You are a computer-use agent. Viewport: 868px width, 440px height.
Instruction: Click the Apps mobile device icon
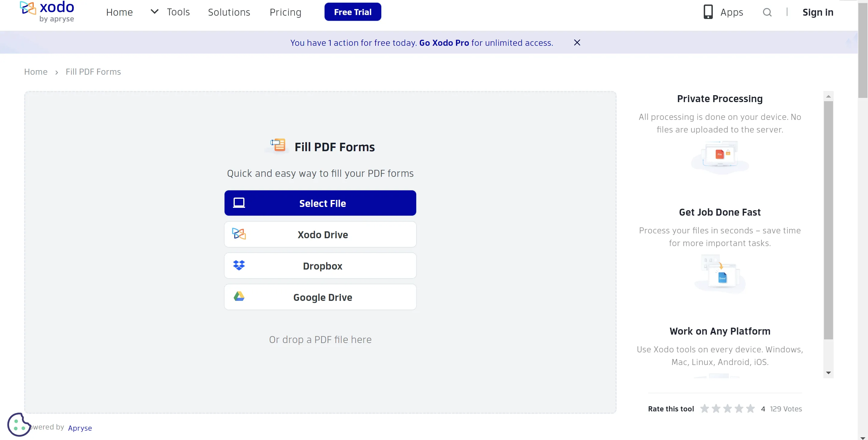point(709,12)
